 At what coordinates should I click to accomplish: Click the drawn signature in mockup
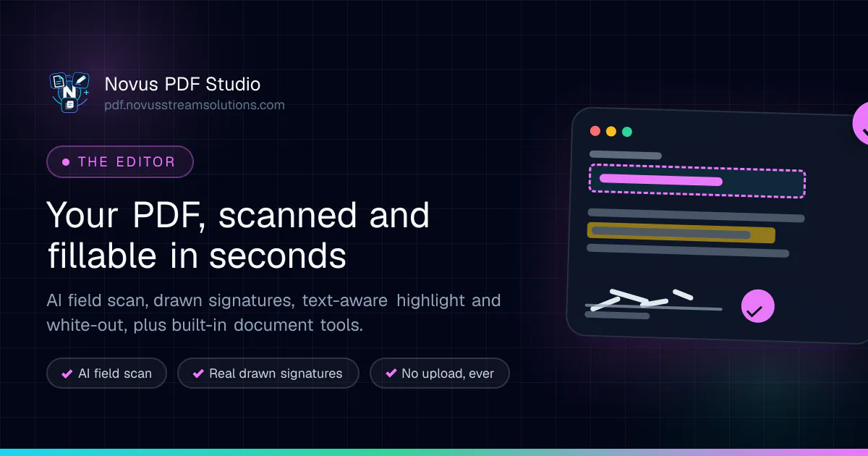642,300
